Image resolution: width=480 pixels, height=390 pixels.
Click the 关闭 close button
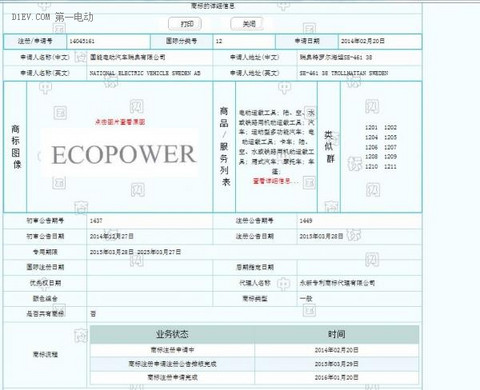click(x=248, y=24)
